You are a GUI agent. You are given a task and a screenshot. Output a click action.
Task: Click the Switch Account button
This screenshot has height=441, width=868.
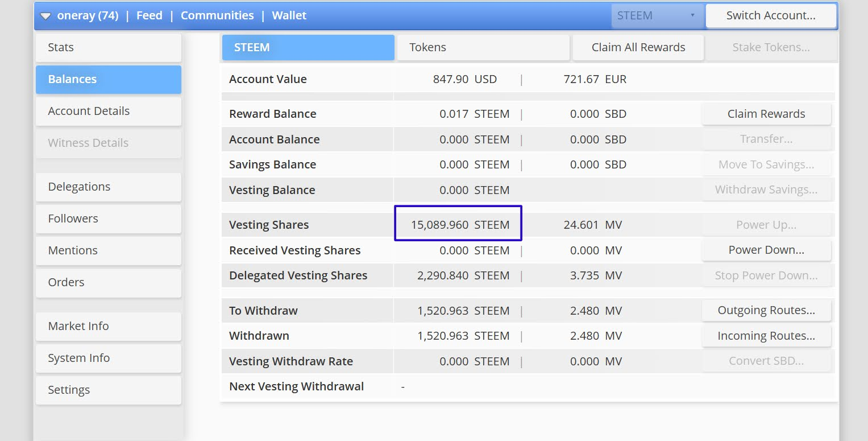coord(771,16)
